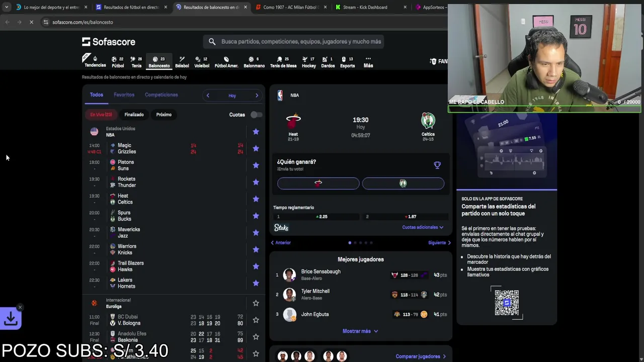The height and width of the screenshot is (362, 644).
Task: Open Tenis de Mesa section
Action: click(x=283, y=62)
